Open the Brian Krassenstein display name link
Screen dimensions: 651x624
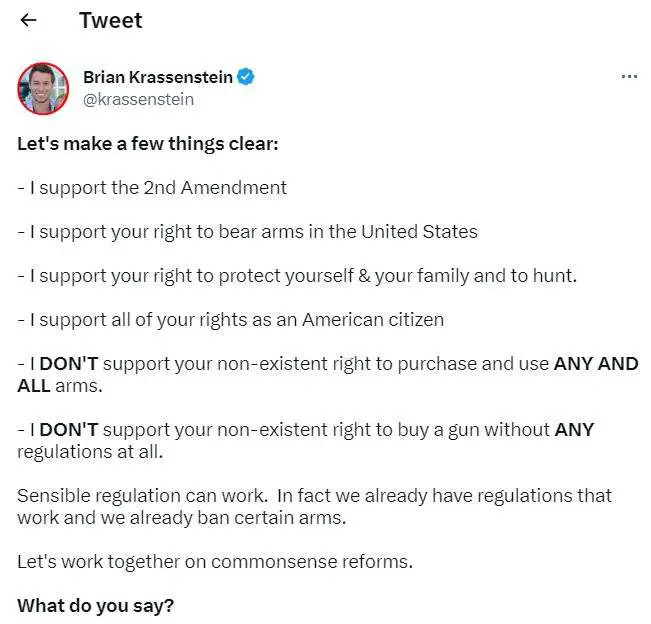coord(158,77)
